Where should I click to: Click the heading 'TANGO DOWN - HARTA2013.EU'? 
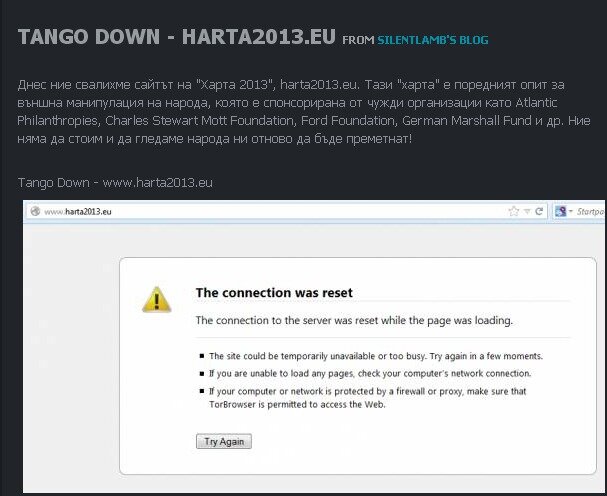[x=177, y=37]
